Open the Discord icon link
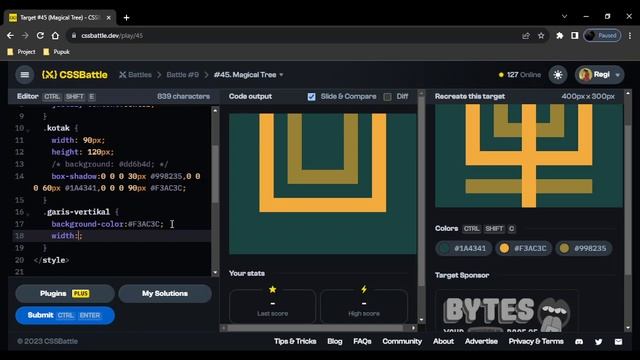 tap(579, 342)
